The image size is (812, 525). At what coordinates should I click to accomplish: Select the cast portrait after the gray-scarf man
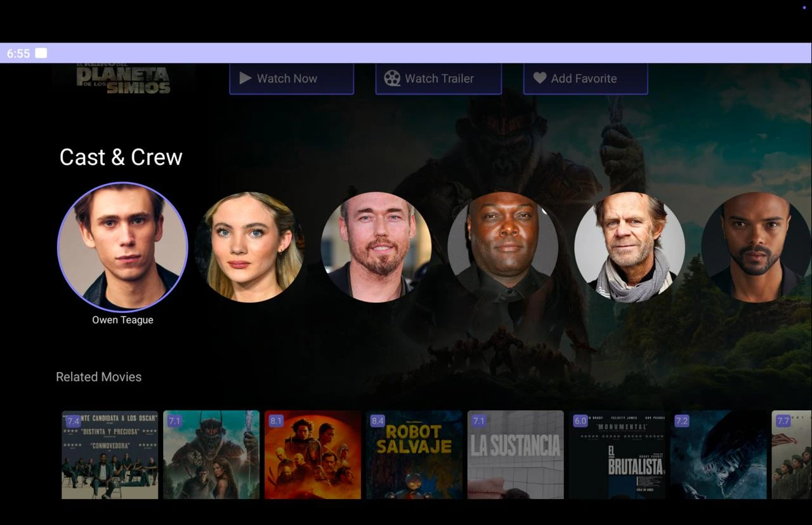(x=756, y=247)
